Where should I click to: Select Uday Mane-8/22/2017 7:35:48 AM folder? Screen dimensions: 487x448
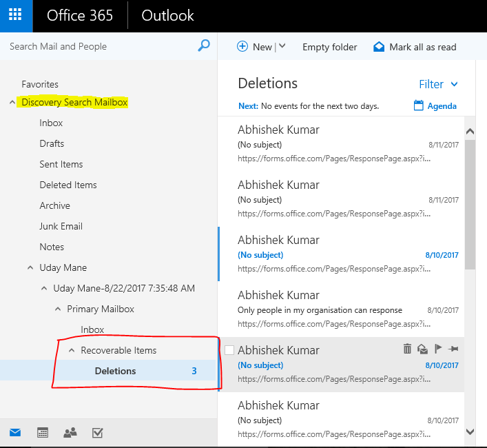pos(124,288)
